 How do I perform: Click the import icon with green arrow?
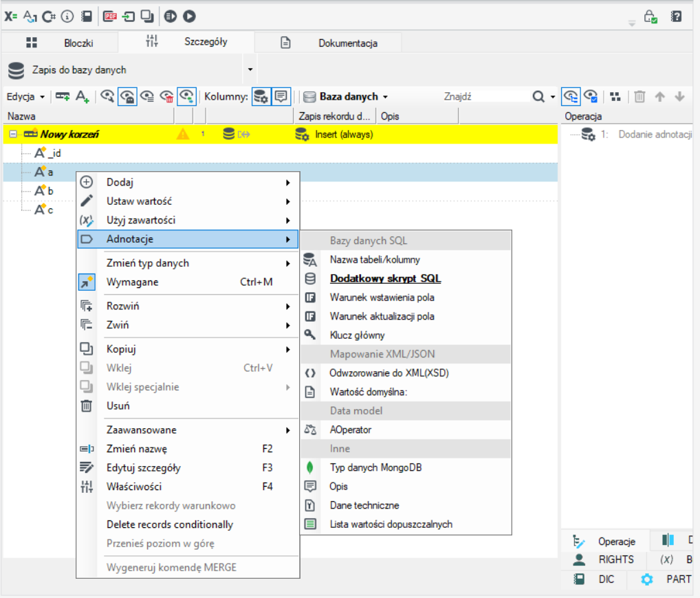click(x=129, y=16)
